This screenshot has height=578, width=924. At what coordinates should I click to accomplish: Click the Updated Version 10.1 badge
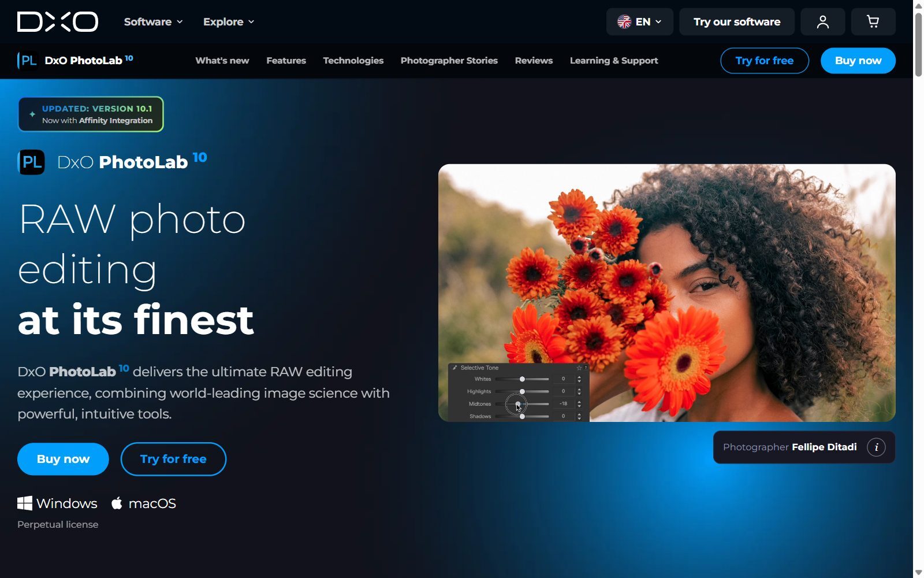[x=91, y=114]
